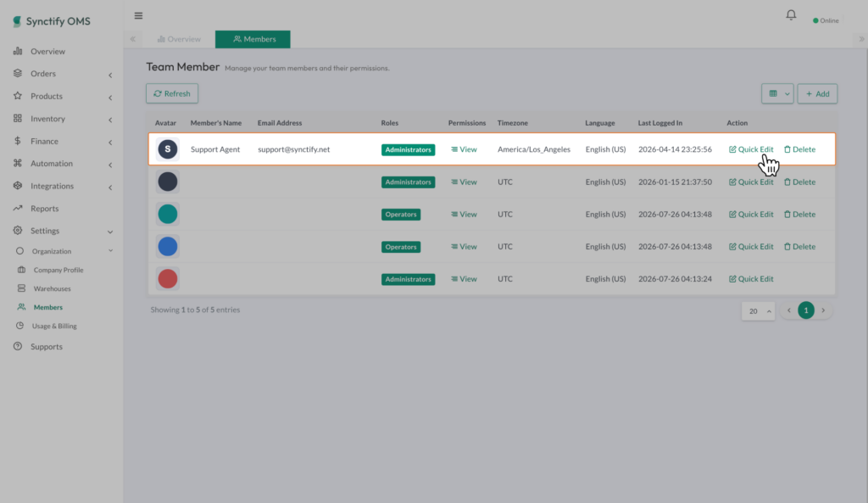The image size is (868, 503).
Task: Delete the Support Agent member
Action: [799, 149]
